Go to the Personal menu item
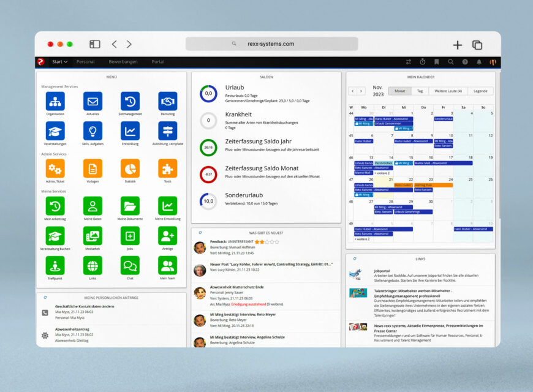 pyautogui.click(x=85, y=62)
